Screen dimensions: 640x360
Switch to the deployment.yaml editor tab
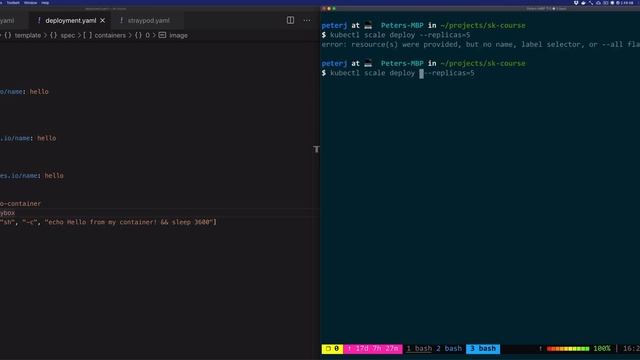[x=71, y=20]
